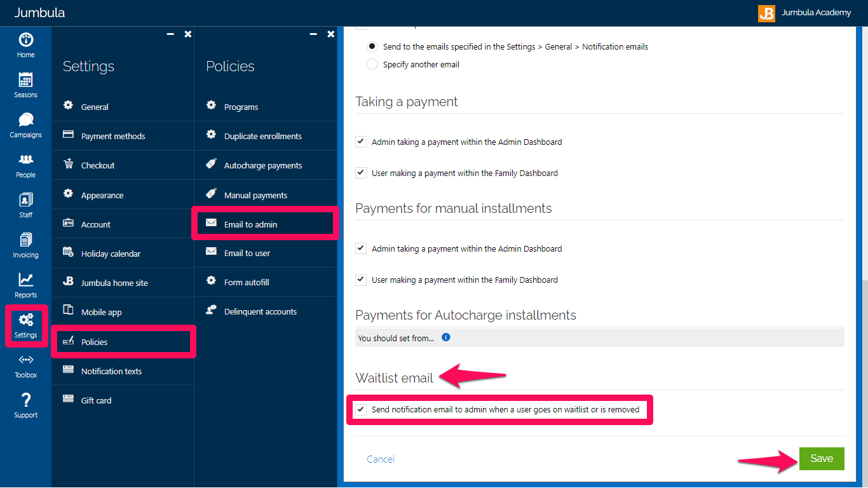This screenshot has width=868, height=488.
Task: Click the 'Payments for Autocharge installments' heading
Action: (x=466, y=315)
